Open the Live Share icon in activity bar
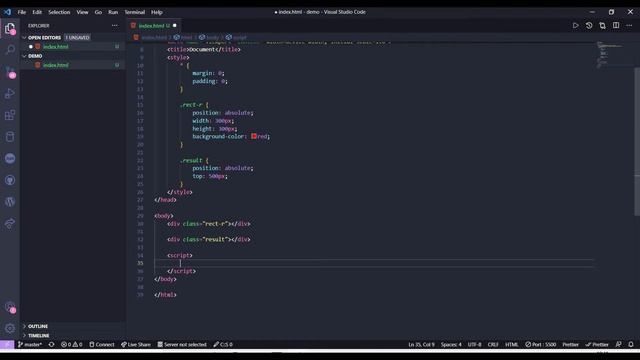The width and height of the screenshot is (640, 360). [10, 223]
